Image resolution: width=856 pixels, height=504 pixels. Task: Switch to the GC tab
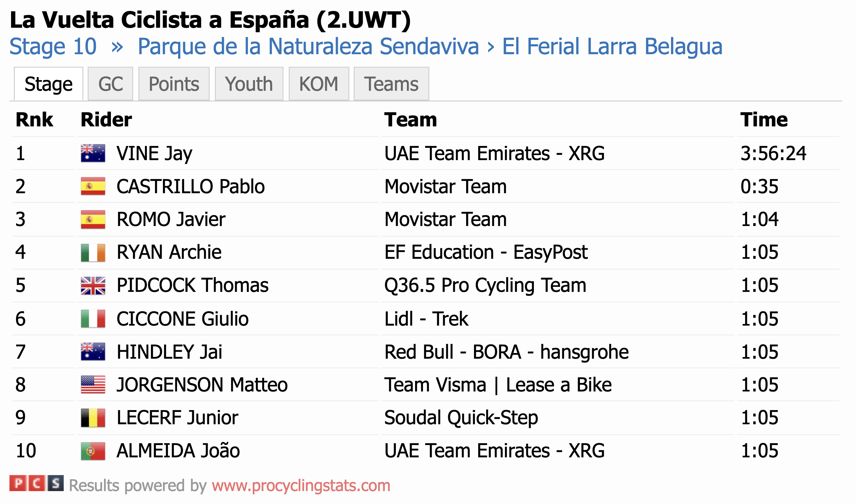(x=110, y=84)
